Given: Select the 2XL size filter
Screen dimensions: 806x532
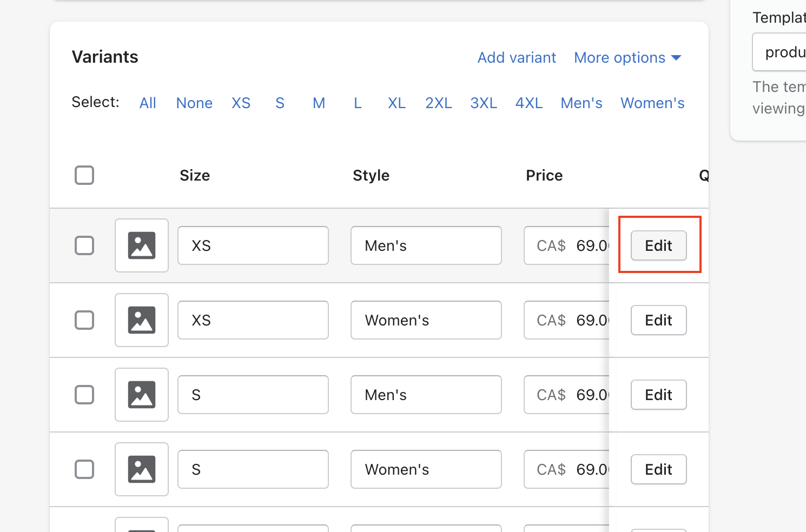Looking at the screenshot, I should pyautogui.click(x=438, y=103).
